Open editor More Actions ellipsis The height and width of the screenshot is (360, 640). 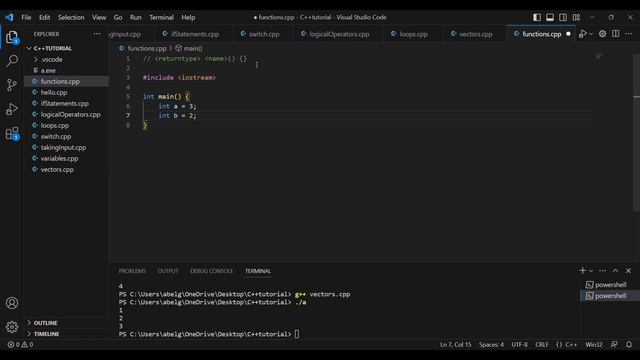point(629,34)
